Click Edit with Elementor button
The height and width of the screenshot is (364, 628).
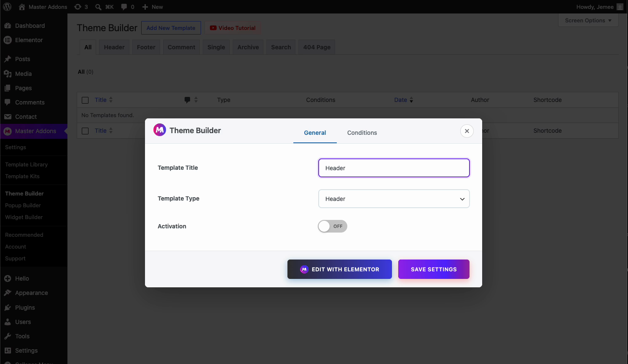340,269
